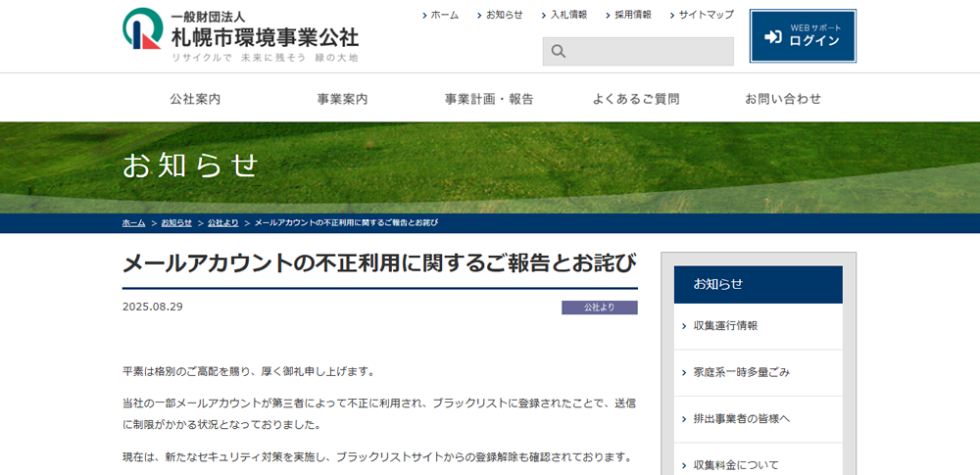
Task: Click the 公社より category tag
Action: [x=600, y=308]
